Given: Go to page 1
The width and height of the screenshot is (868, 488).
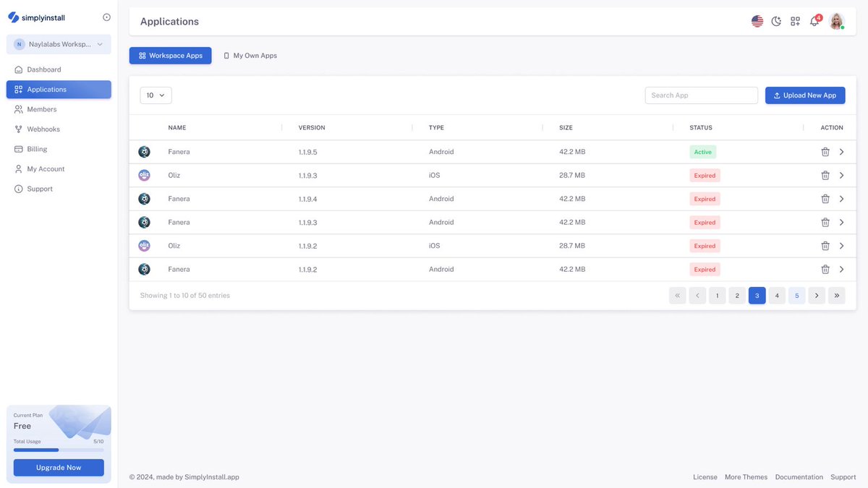Looking at the screenshot, I should tap(718, 296).
